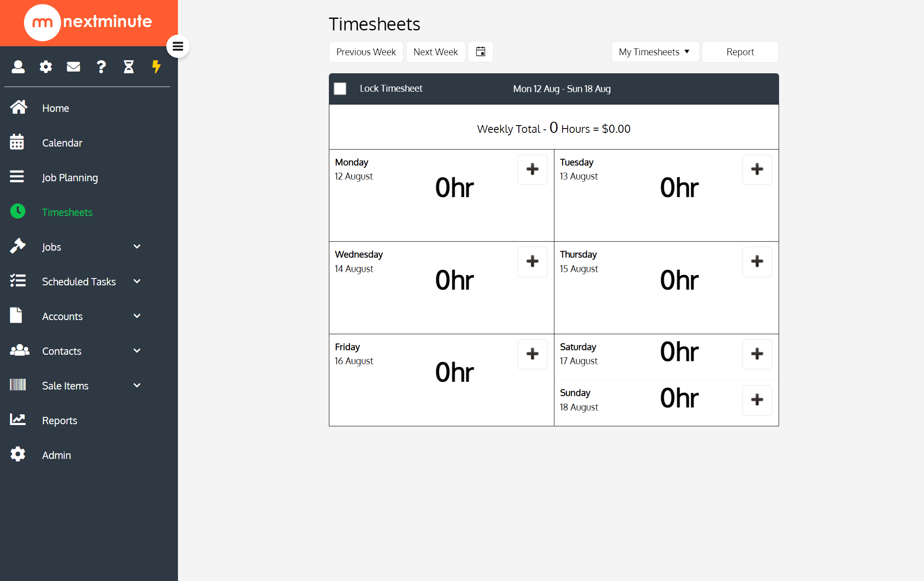Screen dimensions: 924x581
Task: Open the settings gear icon at top
Action: [x=45, y=66]
